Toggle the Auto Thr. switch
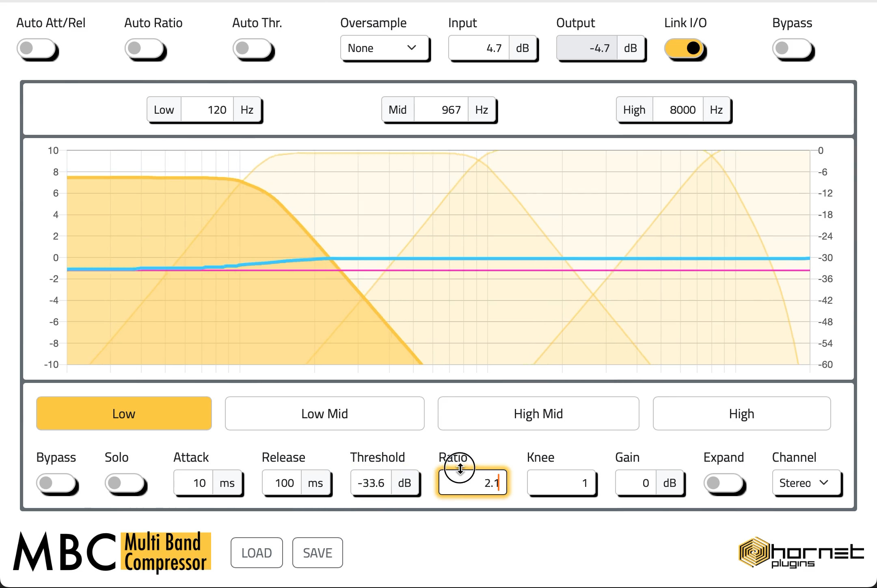This screenshot has height=588, width=877. [252, 48]
